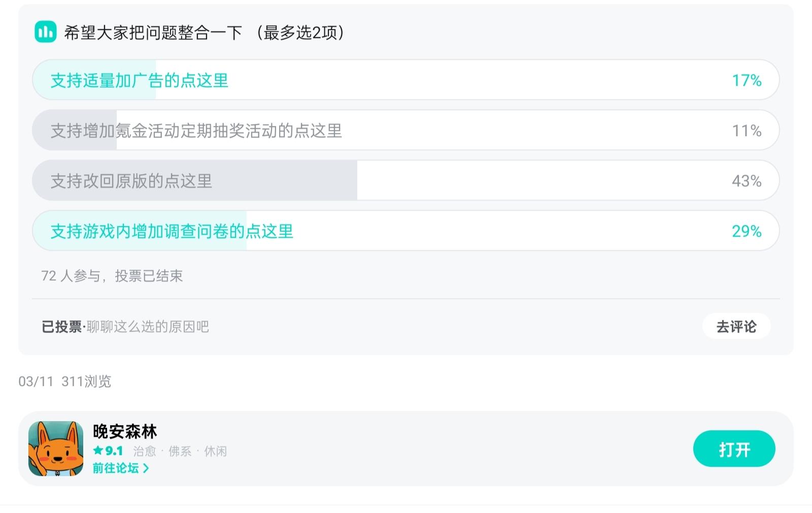Screen dimensions: 812x513
Task: Tap the green 打开 button
Action: click(x=734, y=449)
